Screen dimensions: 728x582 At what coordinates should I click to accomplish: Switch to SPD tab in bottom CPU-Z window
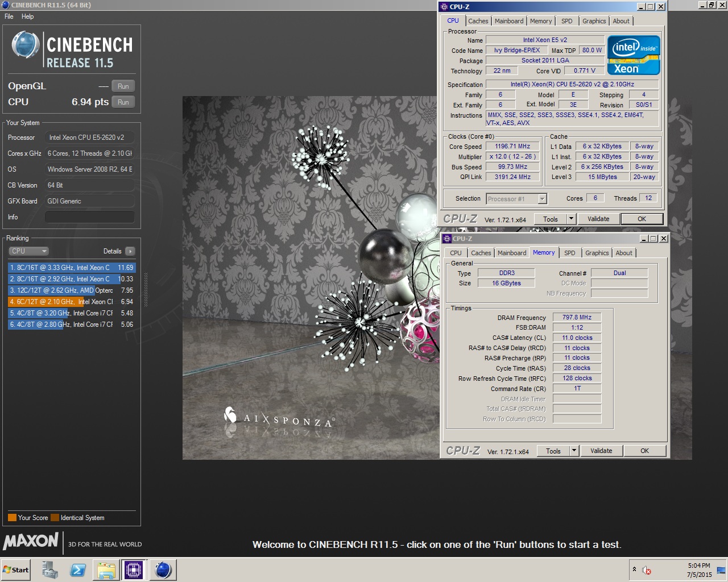(570, 253)
